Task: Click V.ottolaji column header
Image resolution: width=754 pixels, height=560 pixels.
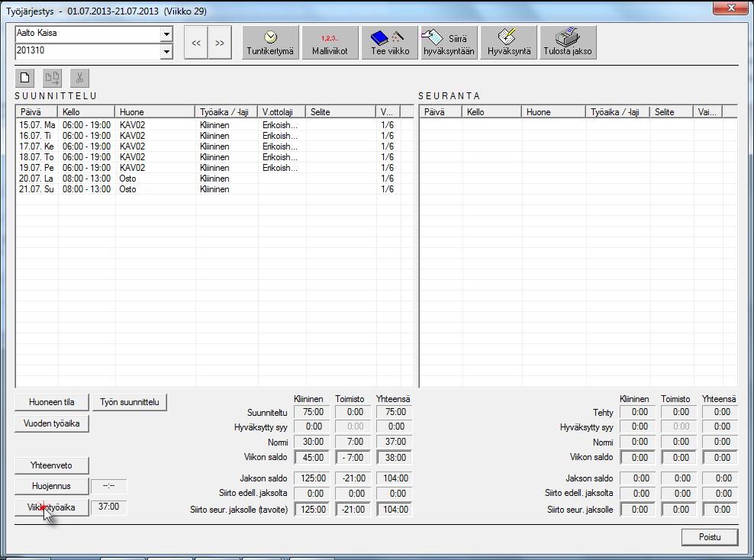Action: 282,112
